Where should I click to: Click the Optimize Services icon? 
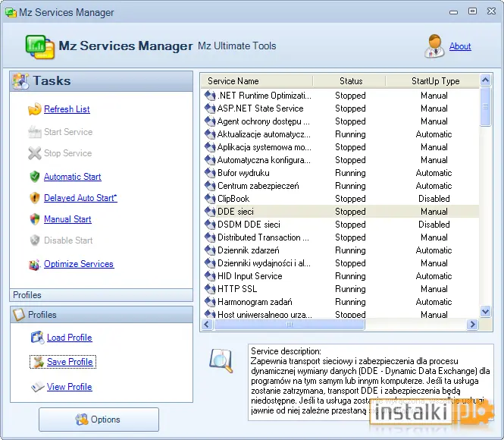(34, 265)
